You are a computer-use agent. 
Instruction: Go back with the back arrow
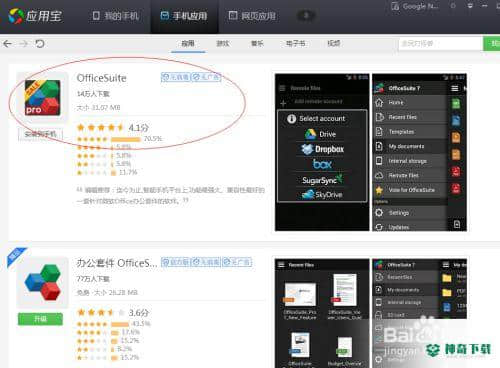tap(7, 44)
